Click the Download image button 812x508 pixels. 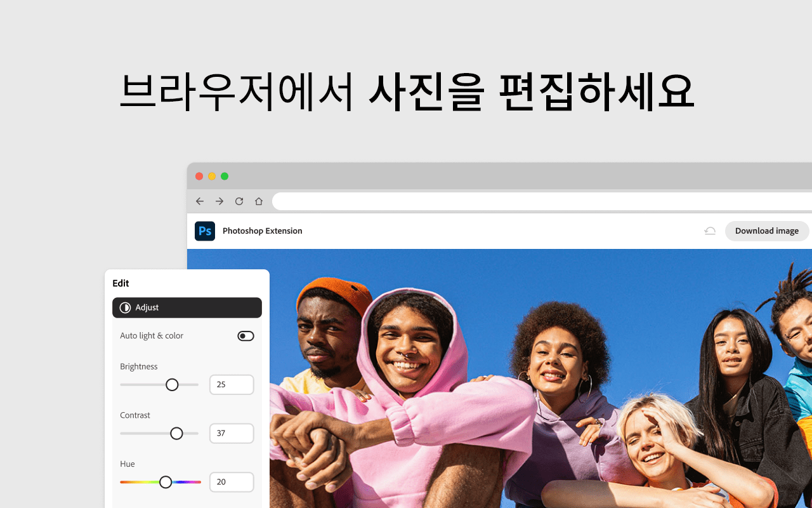tap(766, 231)
